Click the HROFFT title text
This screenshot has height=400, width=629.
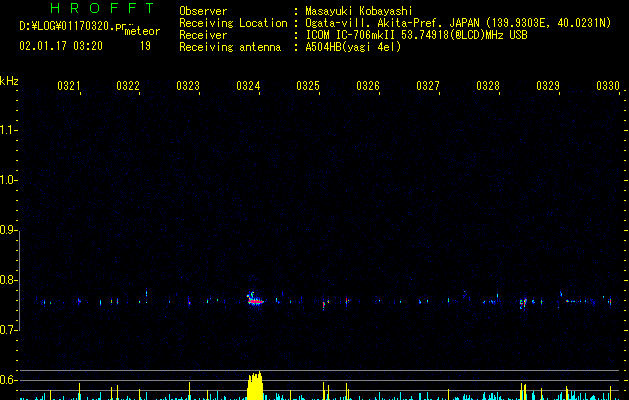coord(103,8)
